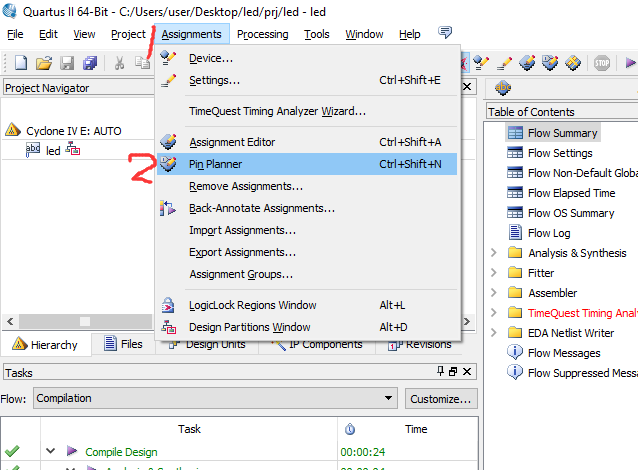
Task: Select Export Assignments... entry
Action: coord(307,252)
